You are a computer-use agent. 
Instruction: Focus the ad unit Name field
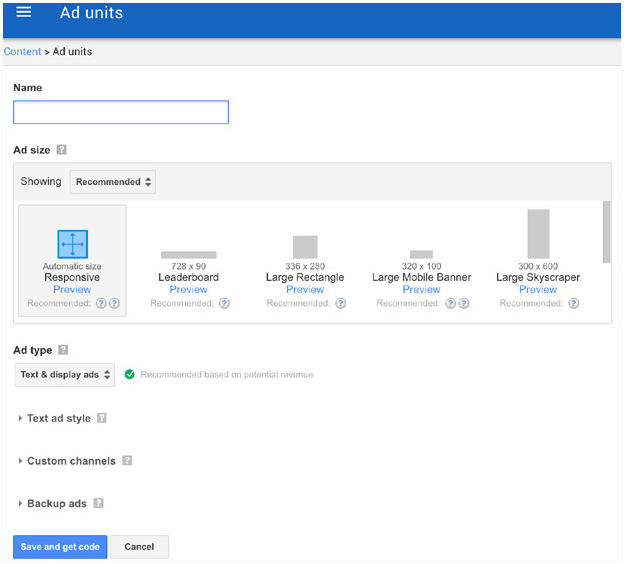click(121, 112)
